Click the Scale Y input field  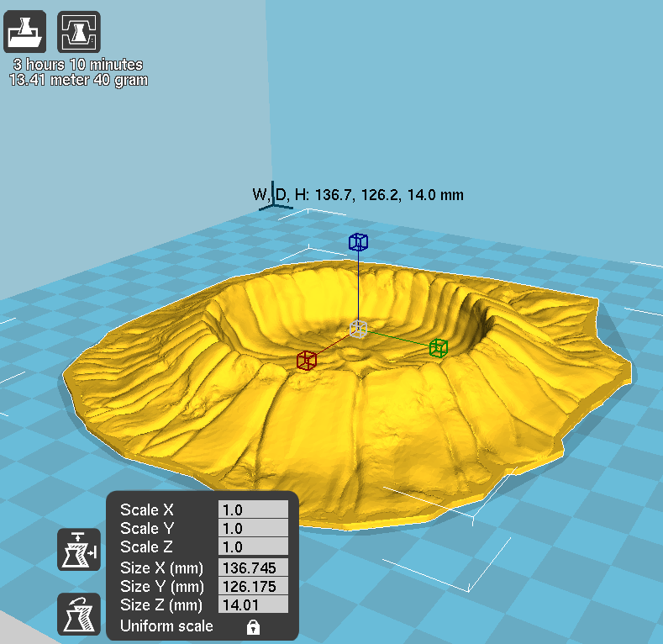click(x=253, y=528)
